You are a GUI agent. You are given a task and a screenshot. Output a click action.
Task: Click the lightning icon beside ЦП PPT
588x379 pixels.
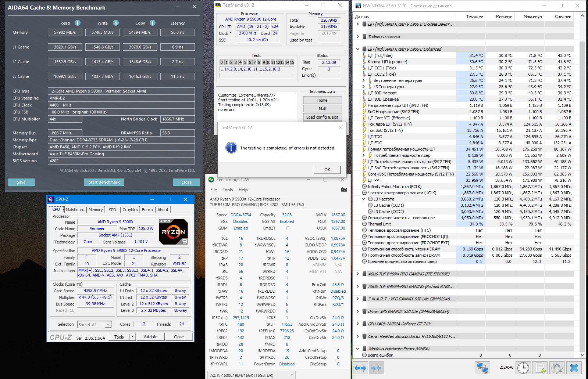point(364,180)
